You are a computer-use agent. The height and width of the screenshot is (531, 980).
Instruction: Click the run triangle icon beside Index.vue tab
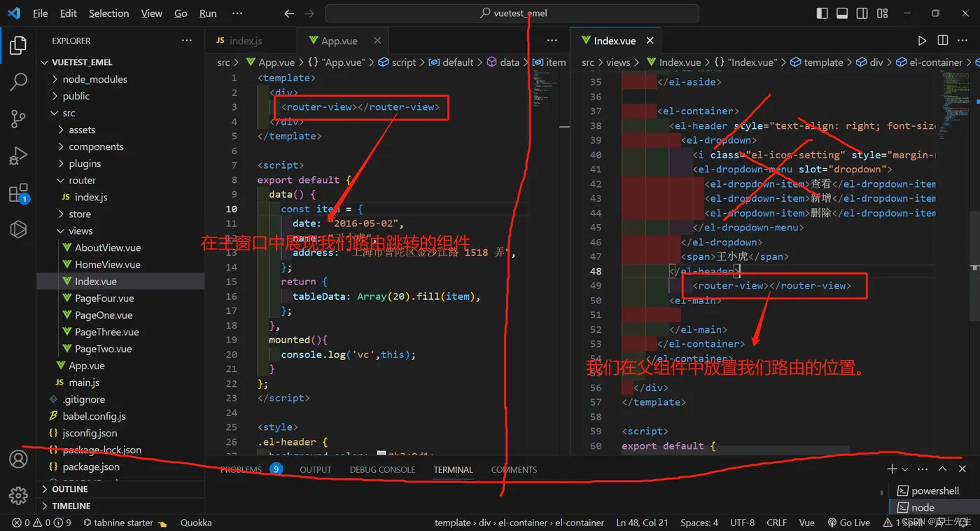923,41
